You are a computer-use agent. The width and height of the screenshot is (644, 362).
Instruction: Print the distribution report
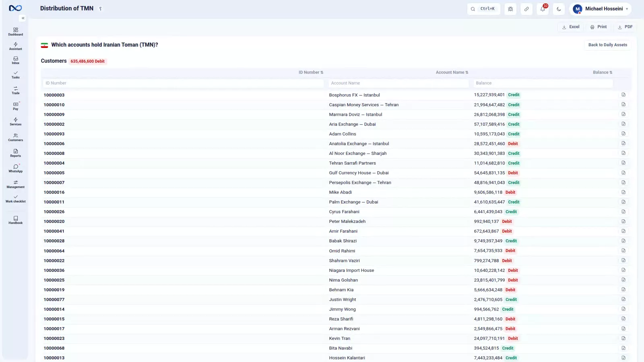click(598, 27)
